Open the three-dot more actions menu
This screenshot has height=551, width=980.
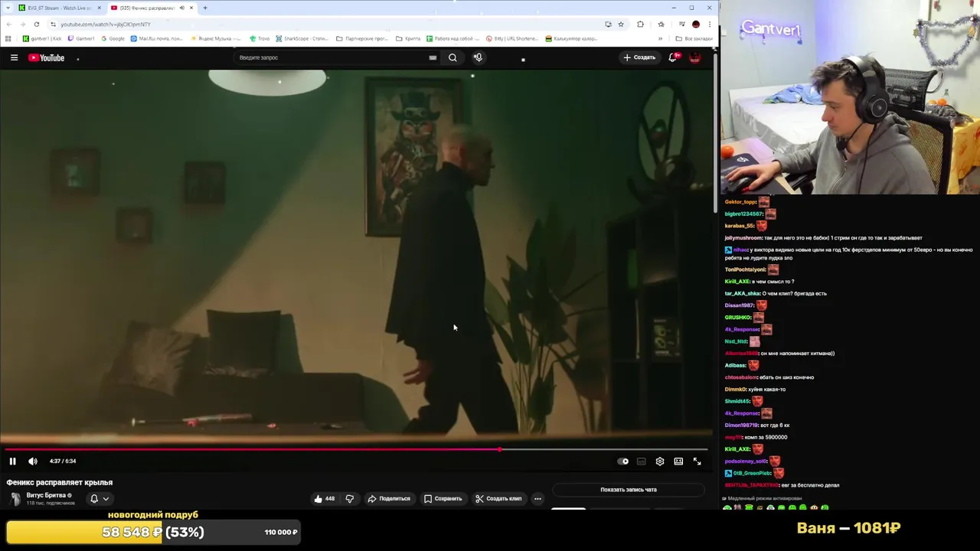coord(537,499)
